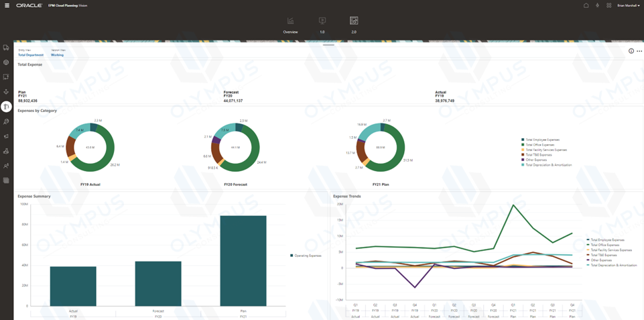Toggle Total Employee Expenses in trends legend
The image size is (644, 320).
[605, 239]
